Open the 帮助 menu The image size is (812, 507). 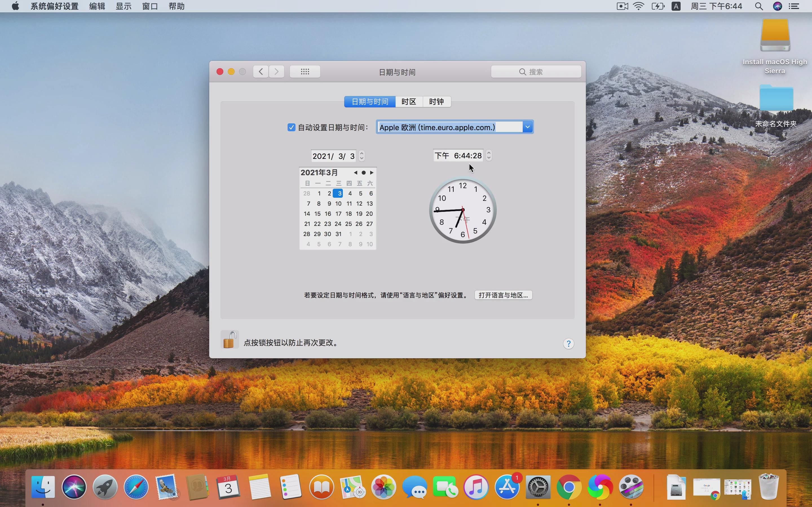176,6
